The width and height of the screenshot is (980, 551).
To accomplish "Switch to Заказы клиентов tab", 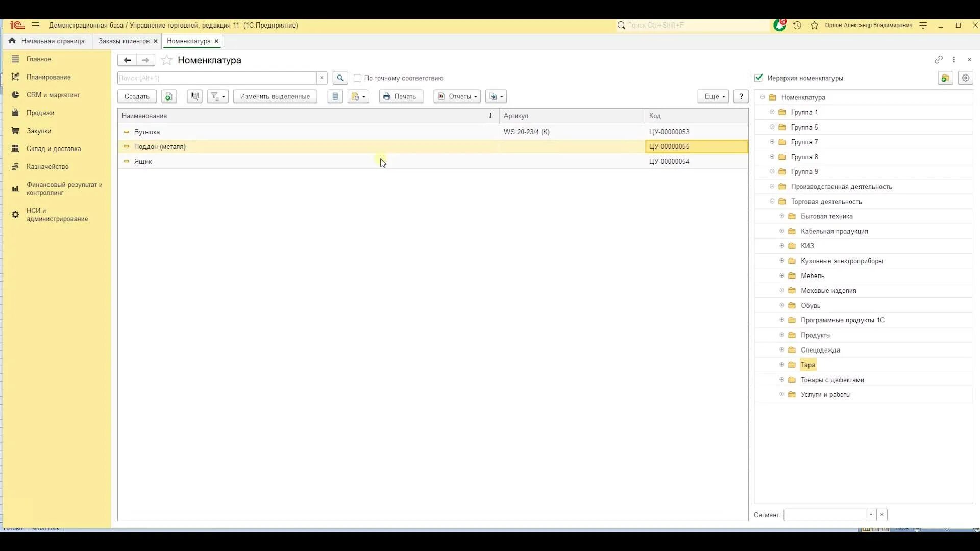I will [x=124, y=41].
